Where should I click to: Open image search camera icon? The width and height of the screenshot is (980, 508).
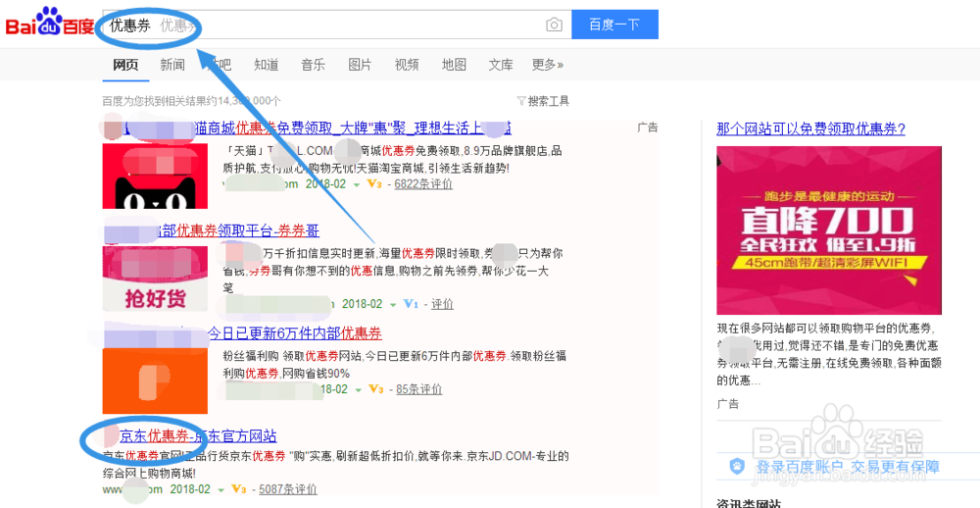554,25
